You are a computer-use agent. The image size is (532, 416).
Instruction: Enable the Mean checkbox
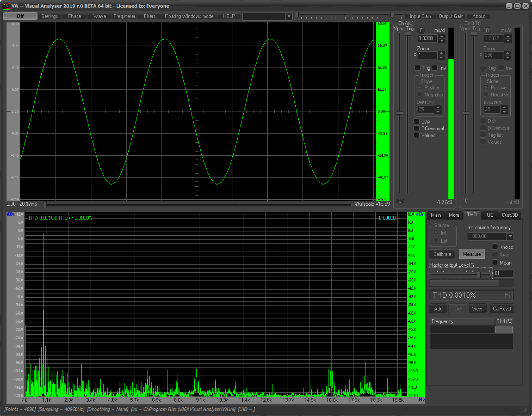pos(495,262)
